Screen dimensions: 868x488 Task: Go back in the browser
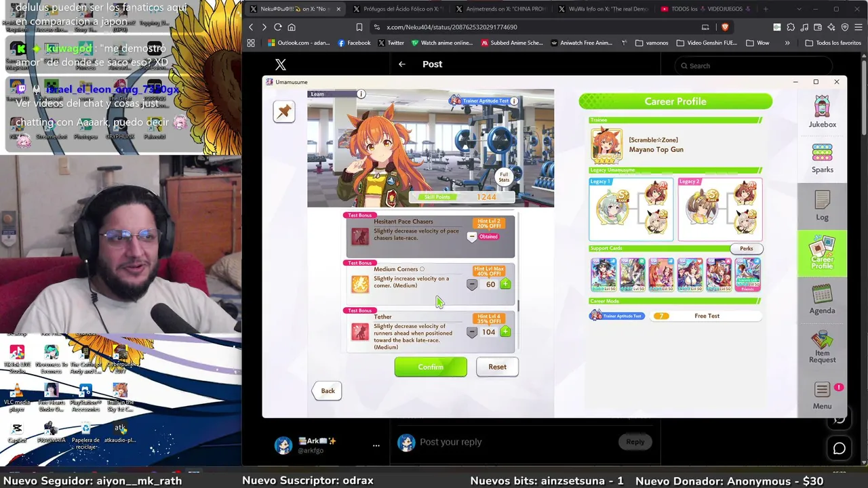coord(251,27)
